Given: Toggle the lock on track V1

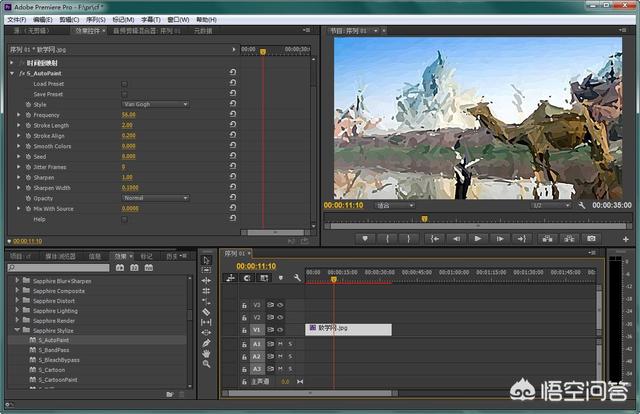Looking at the screenshot, I should coord(244,330).
